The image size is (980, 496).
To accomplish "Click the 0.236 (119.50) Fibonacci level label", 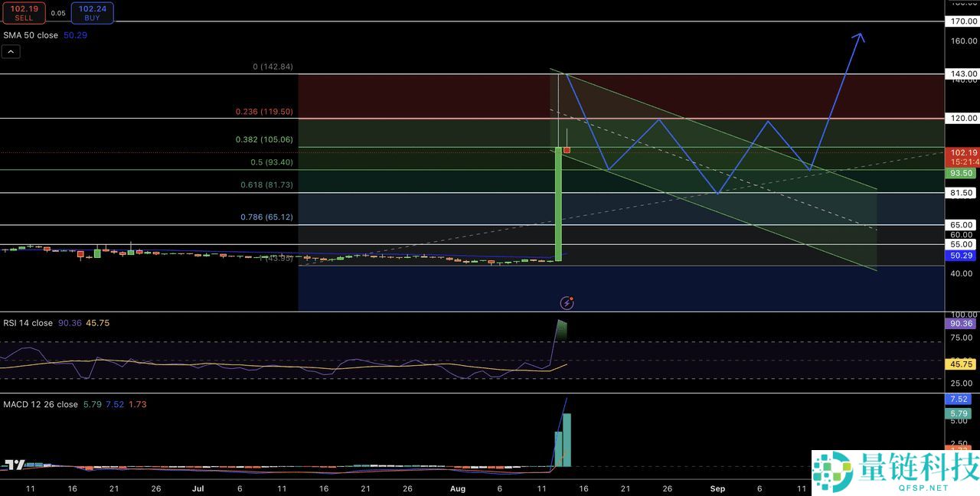I will (264, 112).
